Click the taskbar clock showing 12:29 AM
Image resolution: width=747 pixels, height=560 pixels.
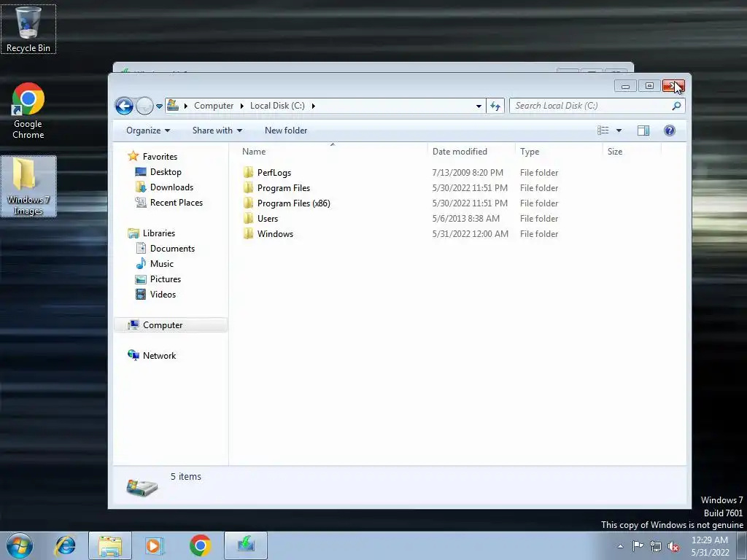tap(710, 546)
